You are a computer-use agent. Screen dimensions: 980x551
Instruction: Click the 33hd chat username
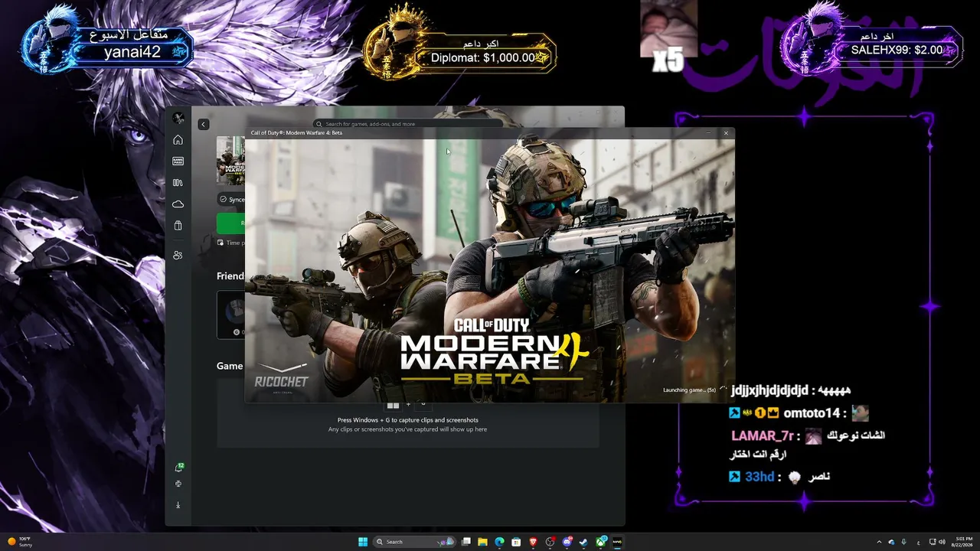(759, 477)
